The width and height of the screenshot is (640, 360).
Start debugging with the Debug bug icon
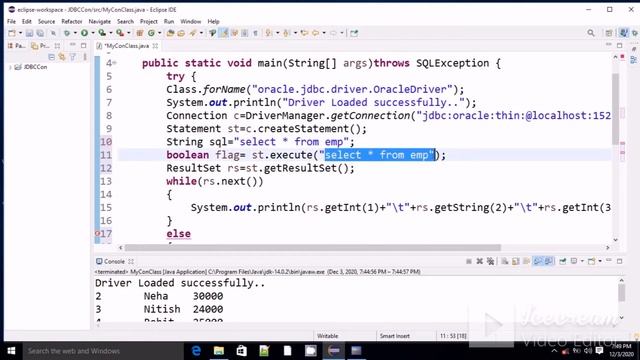click(x=67, y=33)
